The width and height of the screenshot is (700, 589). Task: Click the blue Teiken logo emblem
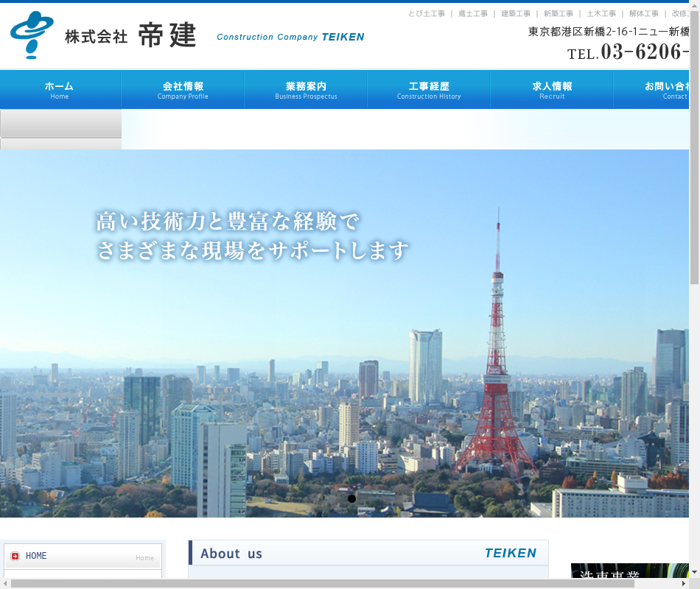pyautogui.click(x=31, y=35)
